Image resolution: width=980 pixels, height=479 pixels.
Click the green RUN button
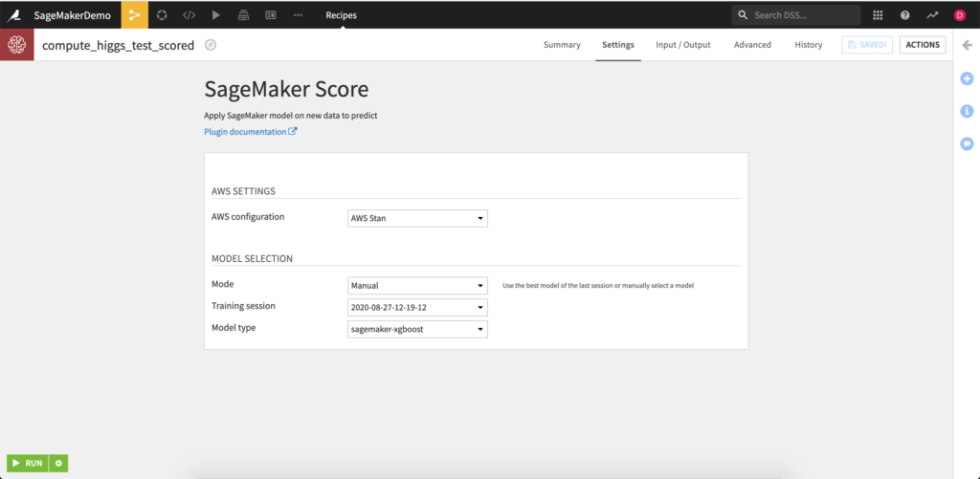[28, 463]
